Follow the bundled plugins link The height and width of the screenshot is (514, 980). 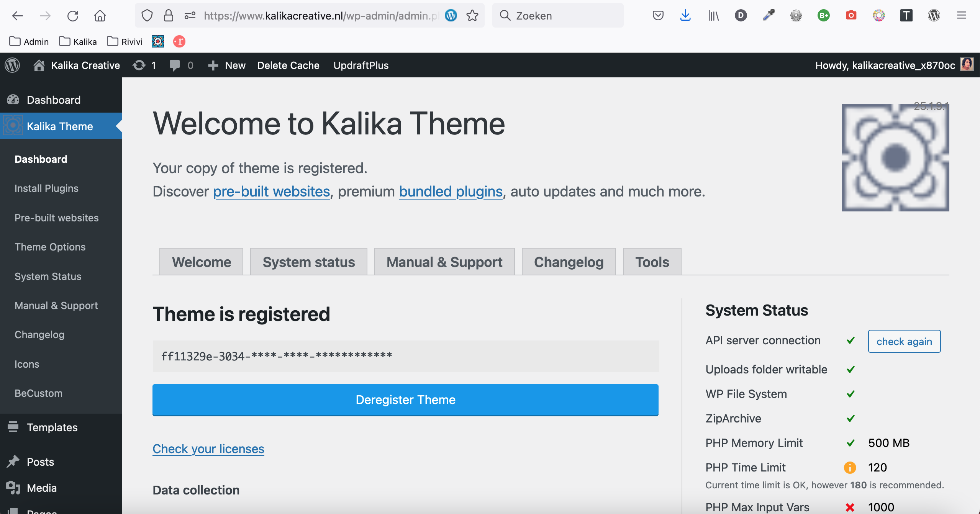pos(451,192)
